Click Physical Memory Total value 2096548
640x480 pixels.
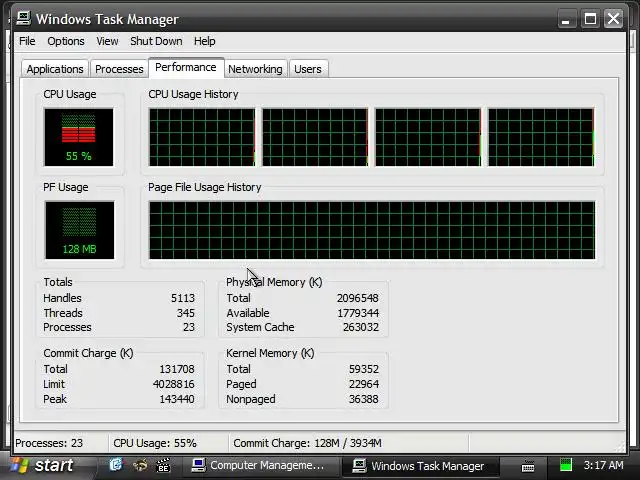click(358, 298)
